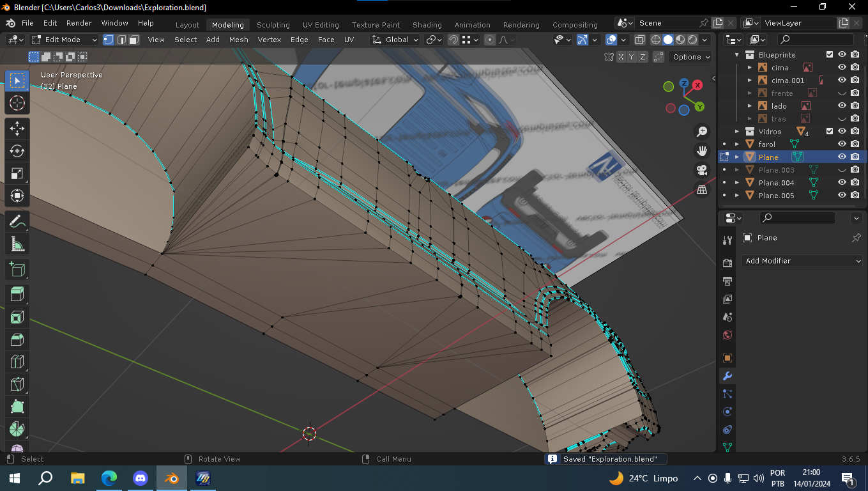Viewport: 868px width, 491px height.
Task: Hide the cima object in viewport
Action: (842, 67)
